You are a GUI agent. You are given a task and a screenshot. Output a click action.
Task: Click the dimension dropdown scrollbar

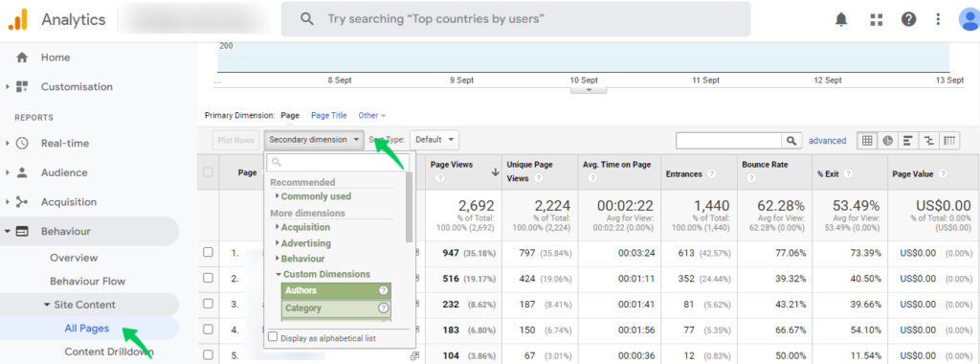coord(409,207)
